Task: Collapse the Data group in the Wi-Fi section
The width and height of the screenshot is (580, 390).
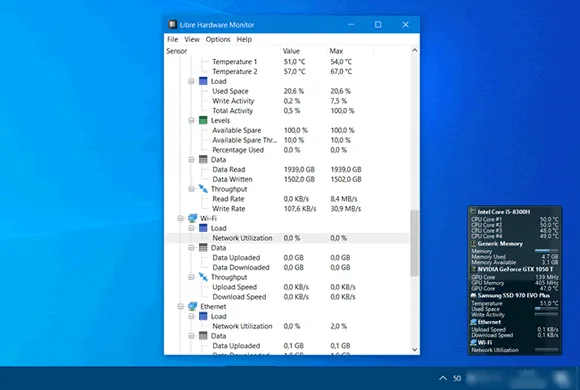Action: click(x=191, y=248)
